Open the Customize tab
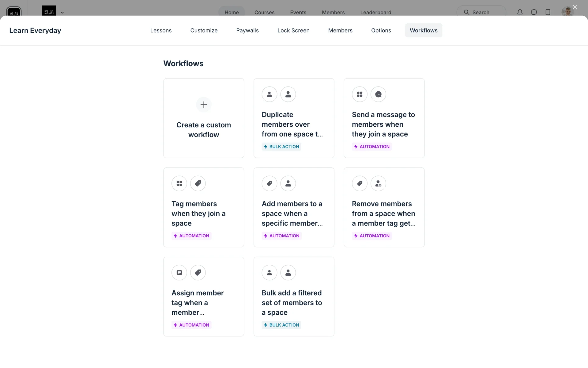The height and width of the screenshot is (368, 588). [x=204, y=30]
